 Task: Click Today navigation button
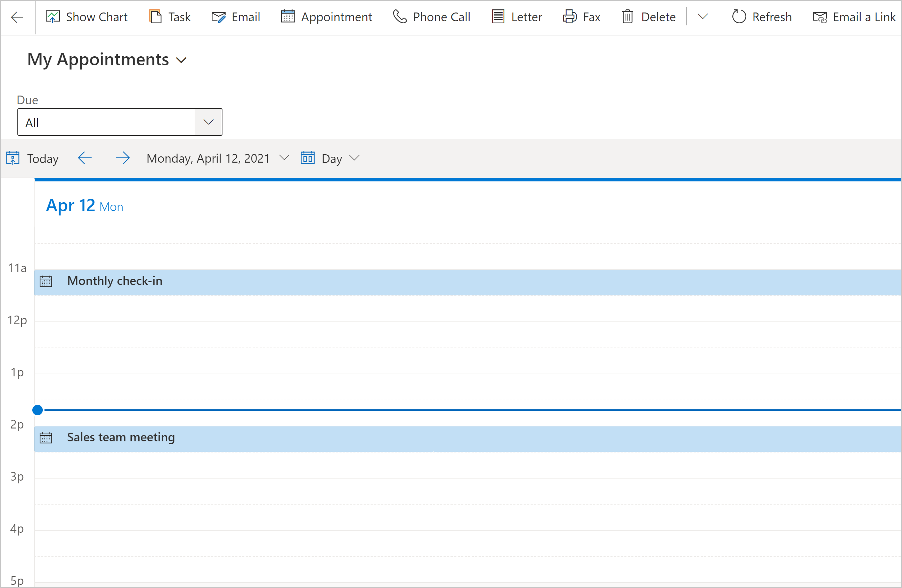tap(32, 158)
